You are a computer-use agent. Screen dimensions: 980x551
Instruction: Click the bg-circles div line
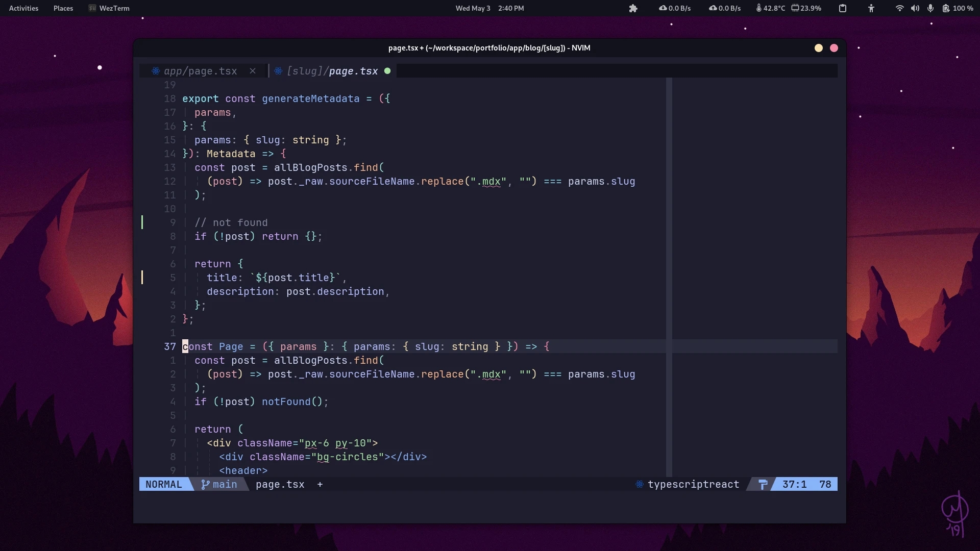(323, 457)
